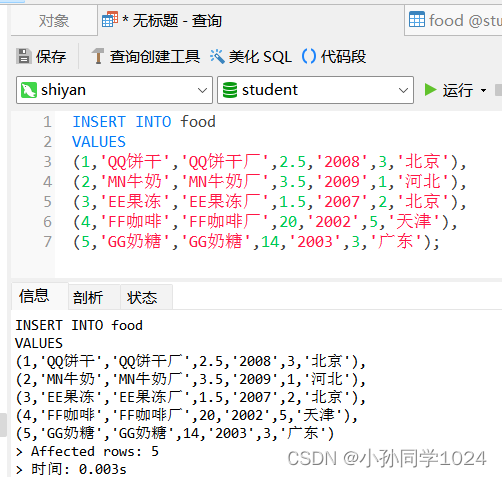Switch to the 对象 tab
Viewport: 502px width, 477px height.
coord(54,21)
